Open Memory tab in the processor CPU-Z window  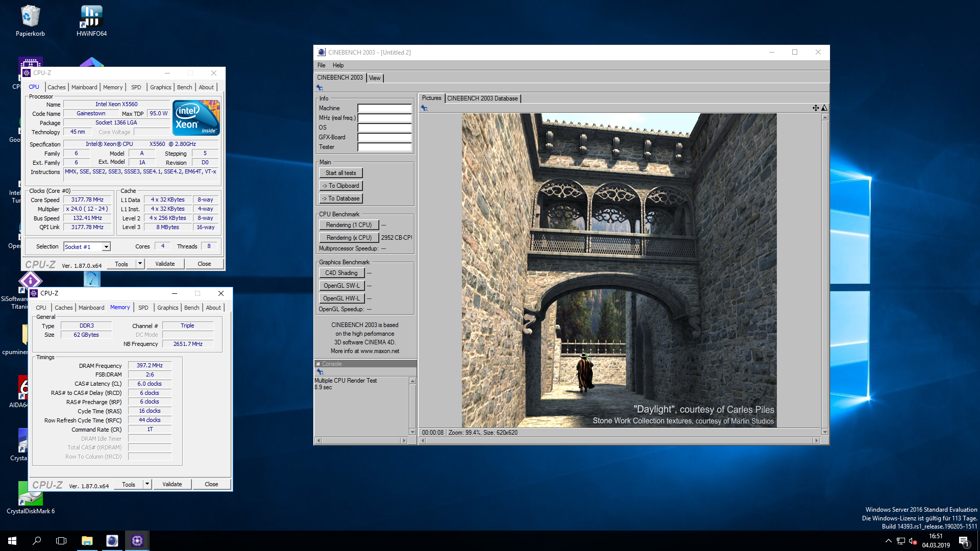(113, 87)
